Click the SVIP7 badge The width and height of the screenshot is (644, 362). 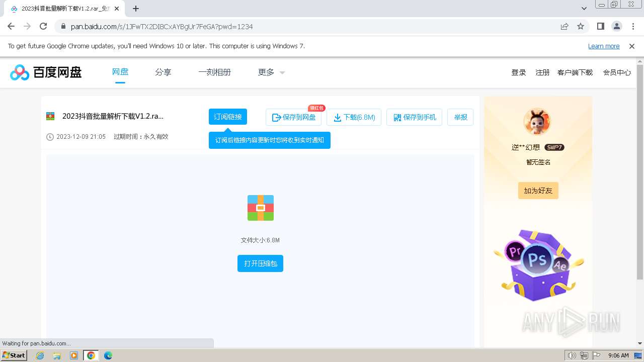point(554,147)
